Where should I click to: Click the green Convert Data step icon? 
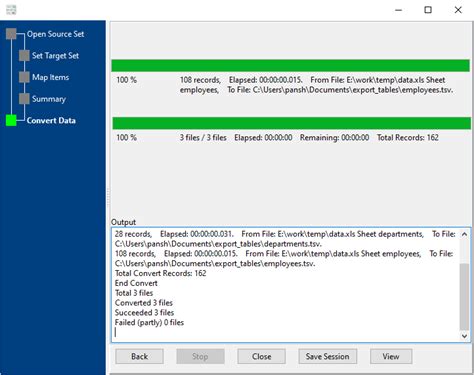pyautogui.click(x=11, y=120)
